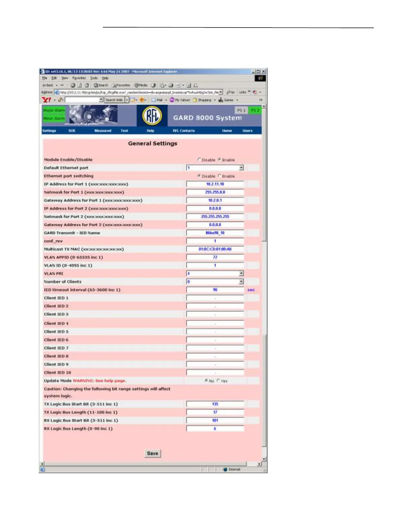Click the RFL logo in the banner
This screenshot has width=411, height=532.
pos(152,116)
